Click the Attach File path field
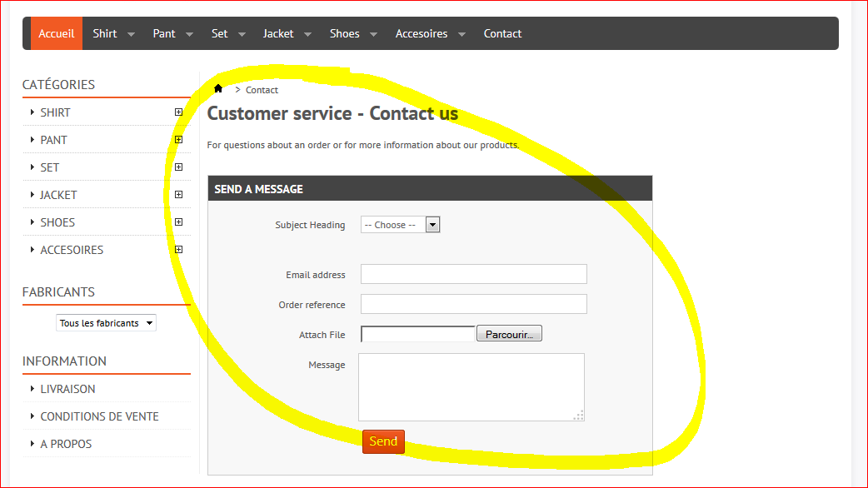The image size is (868, 488). 418,334
